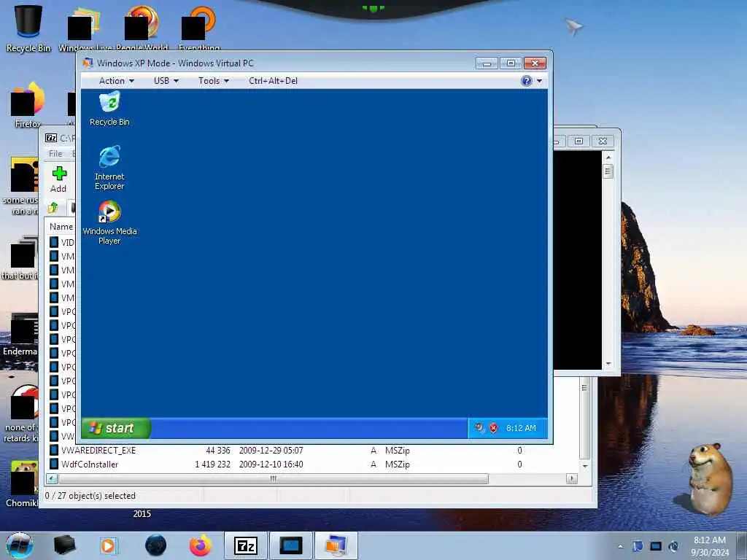
Task: Select the XP Recycle Bin icon
Action: coord(109,109)
